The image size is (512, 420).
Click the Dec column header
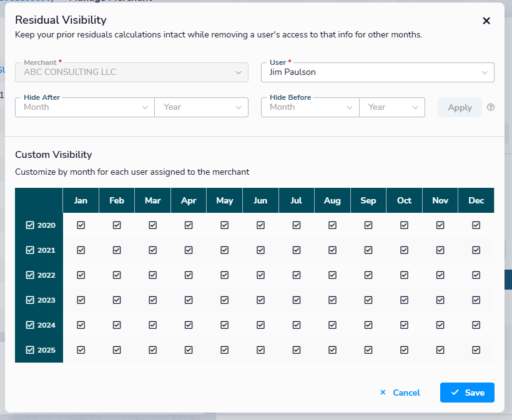(476, 200)
